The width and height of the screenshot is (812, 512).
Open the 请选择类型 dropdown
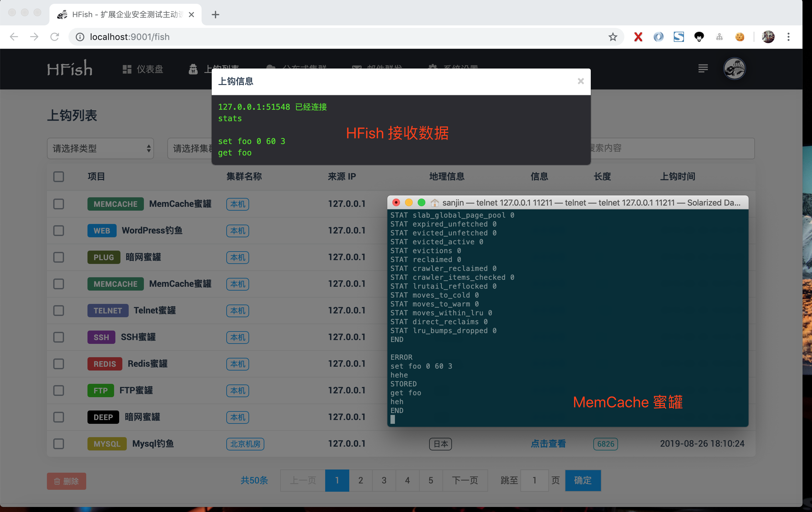[100, 148]
